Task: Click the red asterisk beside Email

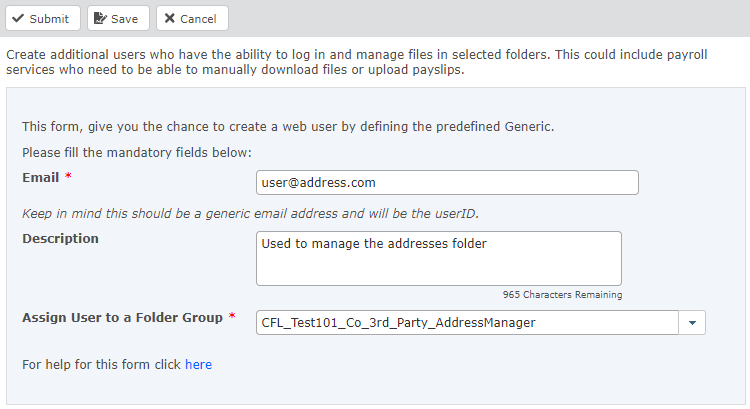Action: 69,177
